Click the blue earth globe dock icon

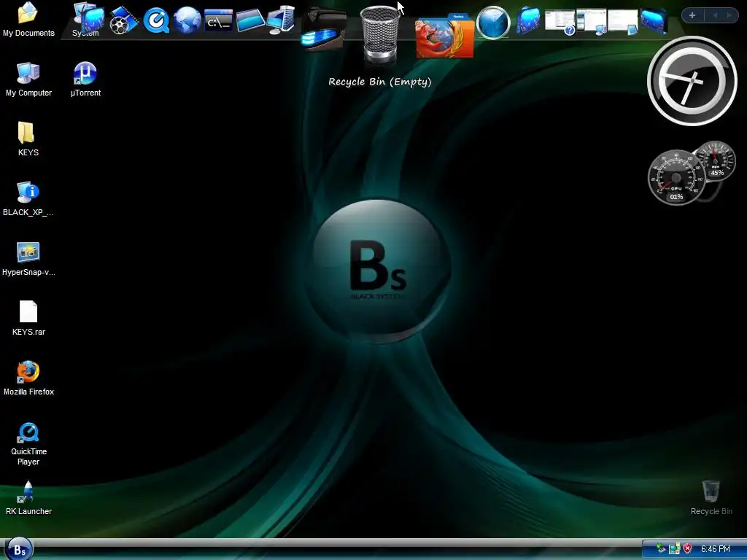(187, 20)
